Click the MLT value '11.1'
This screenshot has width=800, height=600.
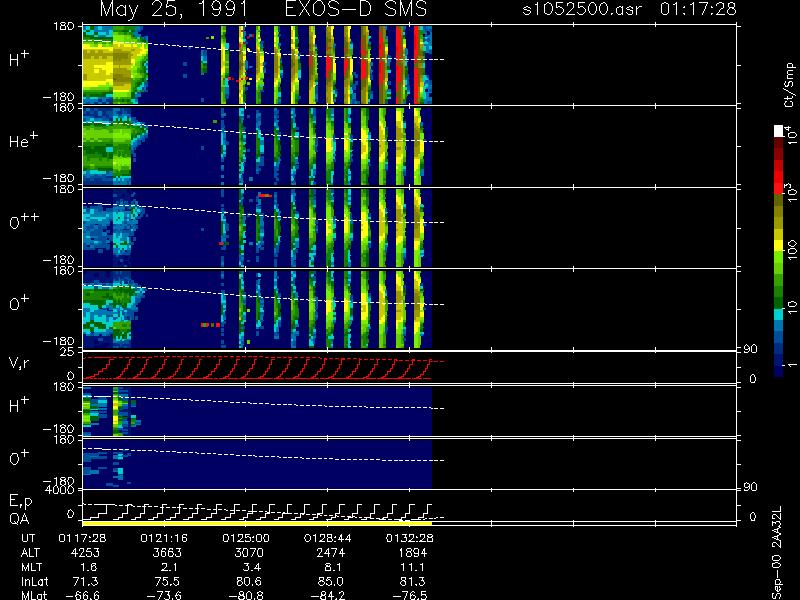412,567
